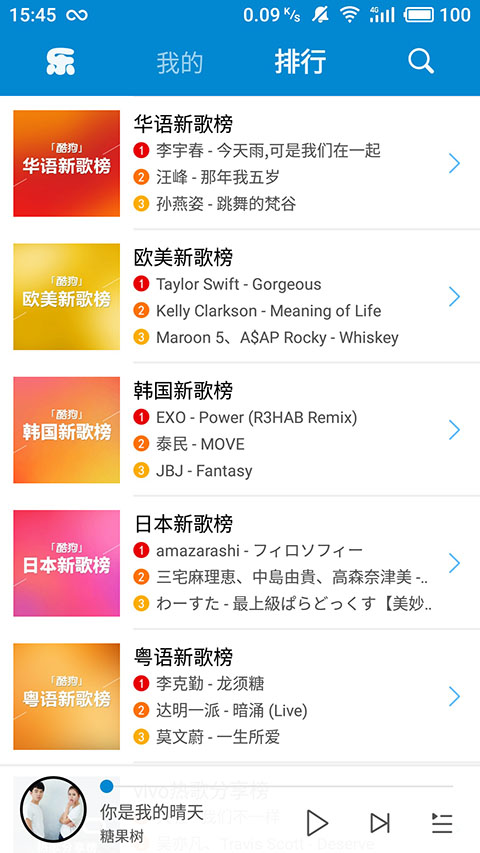The width and height of the screenshot is (480, 853).
Task: Open search with the magnifier icon
Action: click(421, 61)
